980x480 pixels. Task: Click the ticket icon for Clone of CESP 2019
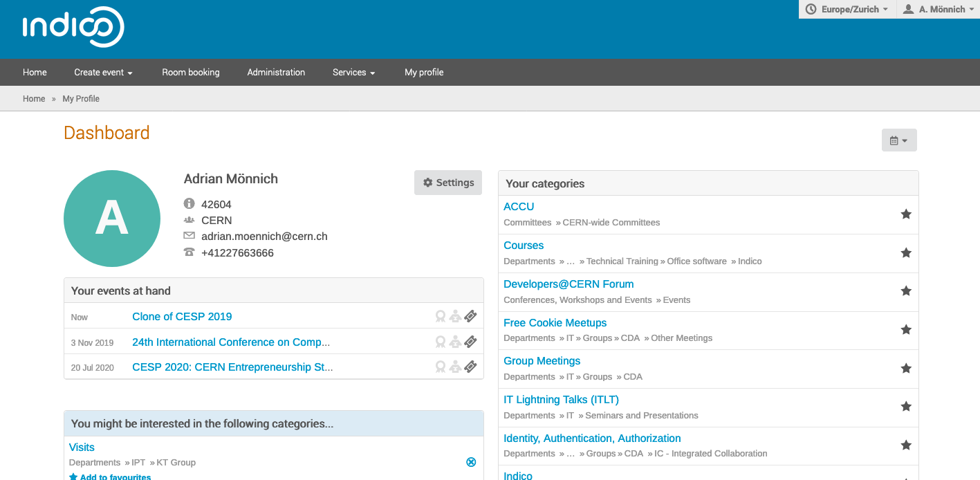(470, 316)
